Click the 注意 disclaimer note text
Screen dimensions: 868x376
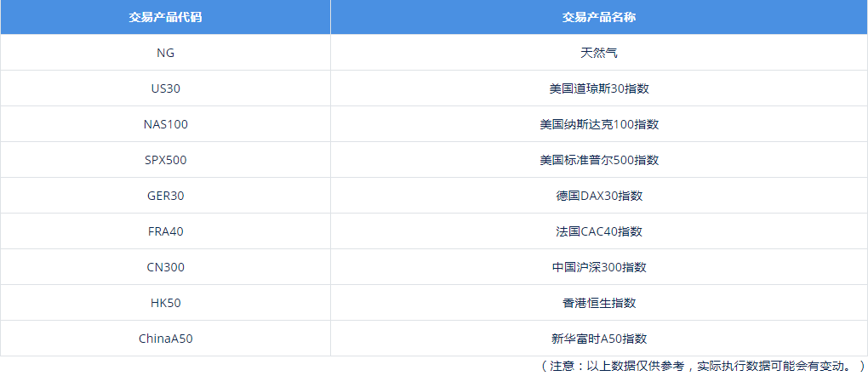click(703, 366)
